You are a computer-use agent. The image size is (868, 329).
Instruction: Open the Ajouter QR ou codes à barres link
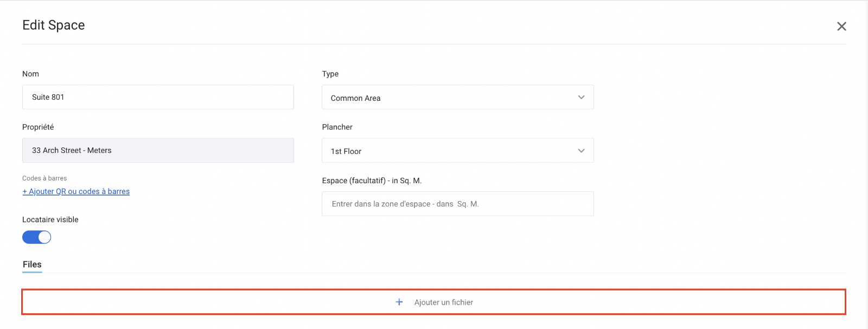76,191
